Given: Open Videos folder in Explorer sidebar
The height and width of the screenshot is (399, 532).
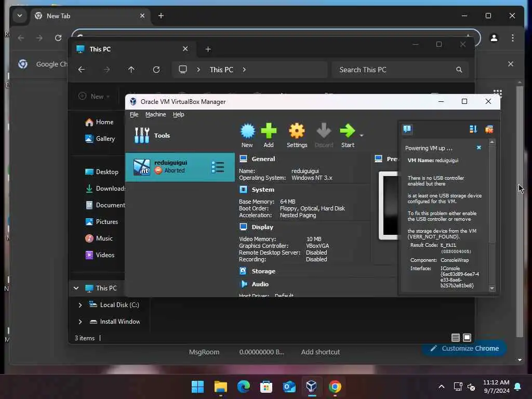Looking at the screenshot, I should pos(100,255).
